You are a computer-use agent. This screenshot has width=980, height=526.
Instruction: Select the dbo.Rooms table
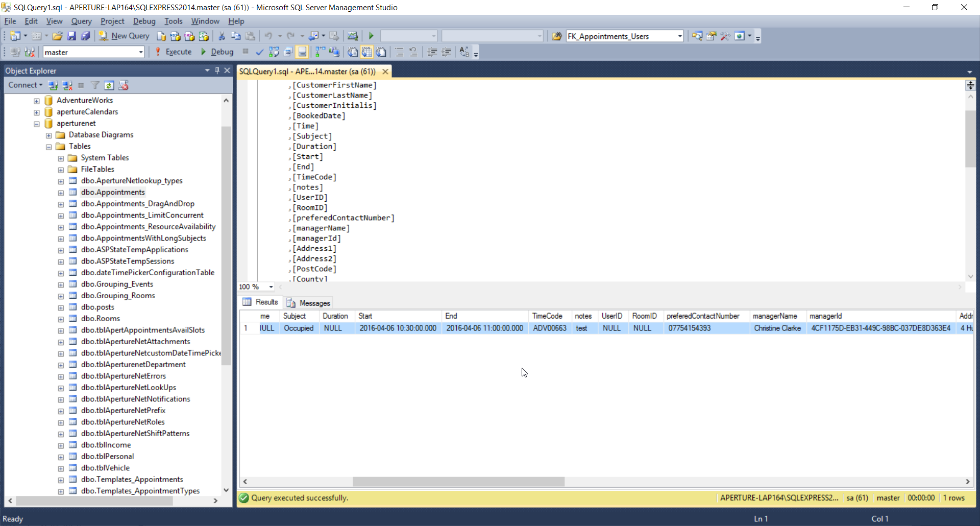(x=101, y=319)
